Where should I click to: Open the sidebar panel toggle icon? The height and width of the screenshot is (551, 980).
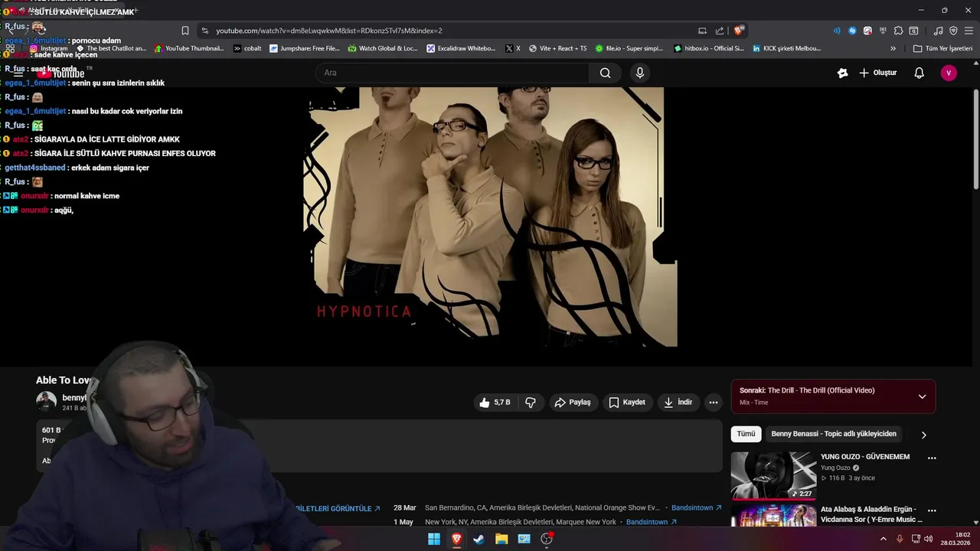(913, 31)
